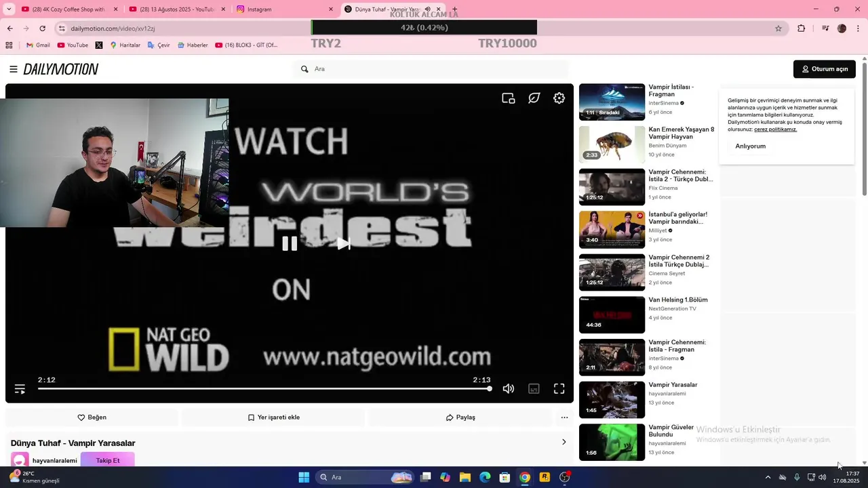Click the Paylaş share button
Screen dimensions: 868x488
coord(460,418)
